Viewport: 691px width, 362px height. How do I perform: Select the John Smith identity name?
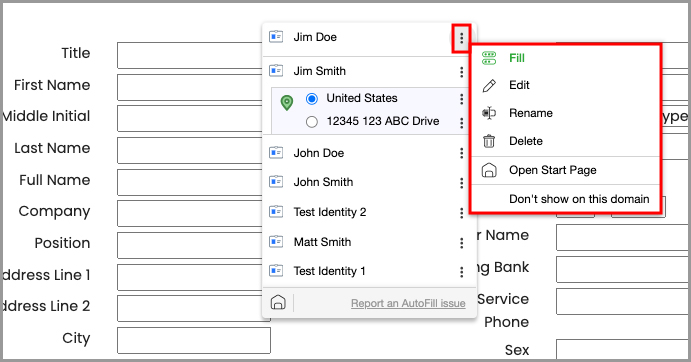(x=323, y=182)
